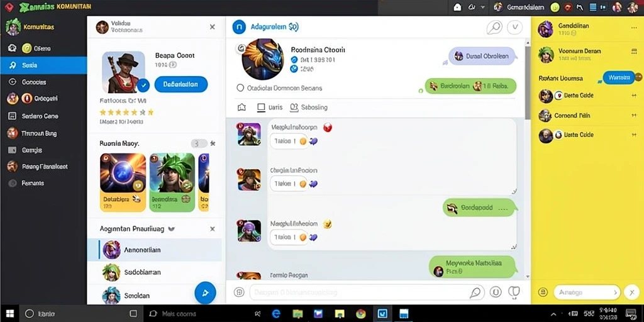Image resolution: width=644 pixels, height=322 pixels.
Task: Collapse the Agongtan Pnautiuag section chevron
Action: coord(171,229)
